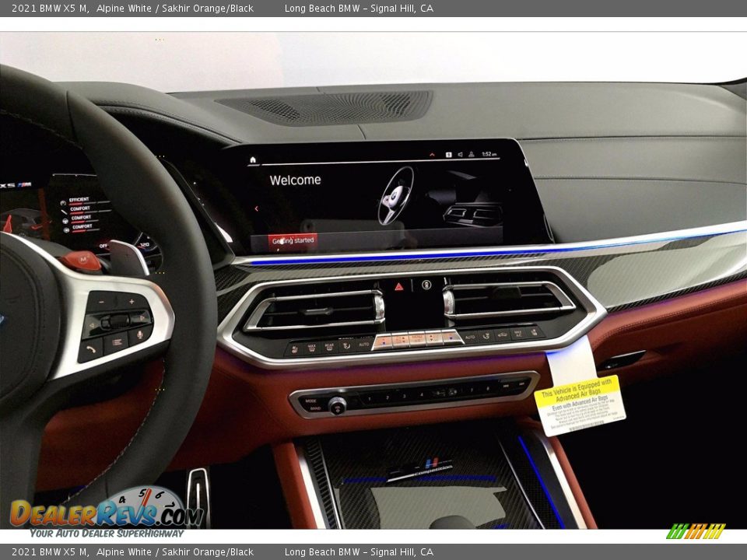Push the volume knob on radio panel

tap(337, 405)
